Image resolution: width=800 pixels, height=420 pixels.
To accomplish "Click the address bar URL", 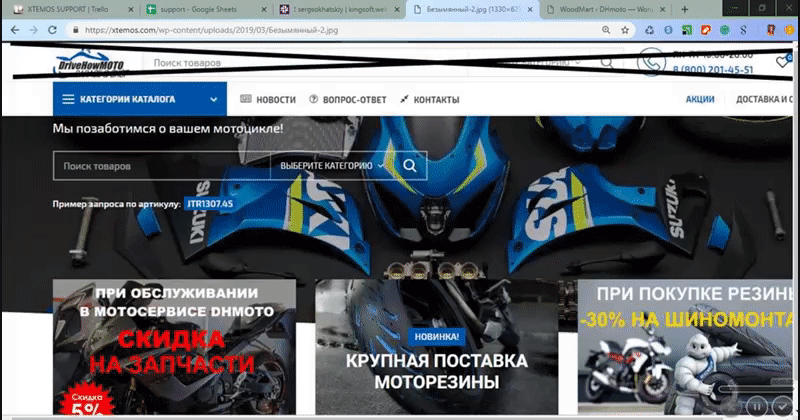I will point(211,30).
